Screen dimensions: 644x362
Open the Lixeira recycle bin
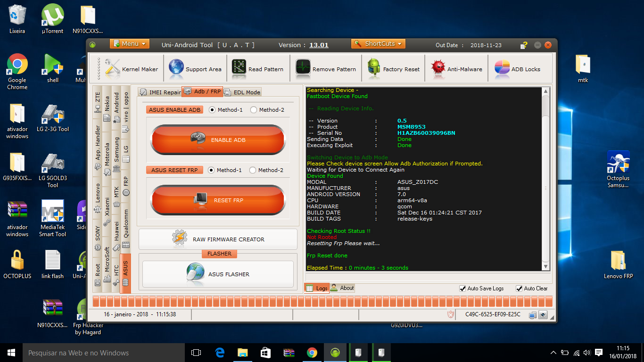pyautogui.click(x=17, y=19)
